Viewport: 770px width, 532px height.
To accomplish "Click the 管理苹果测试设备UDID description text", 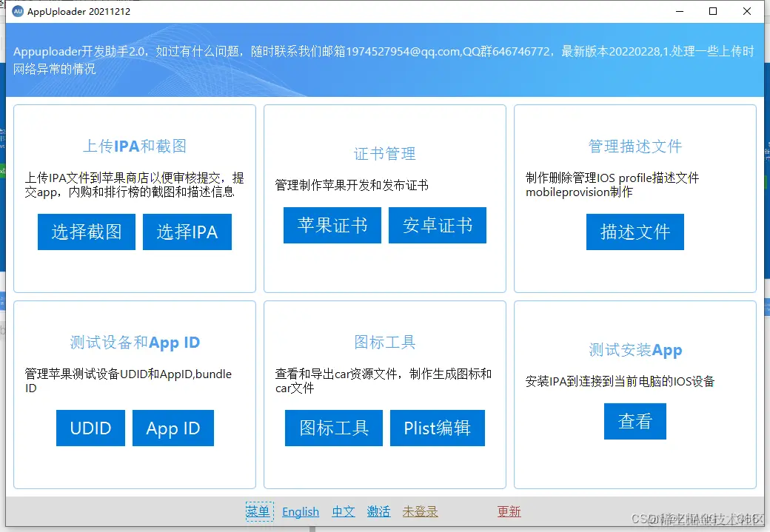I will pyautogui.click(x=128, y=381).
